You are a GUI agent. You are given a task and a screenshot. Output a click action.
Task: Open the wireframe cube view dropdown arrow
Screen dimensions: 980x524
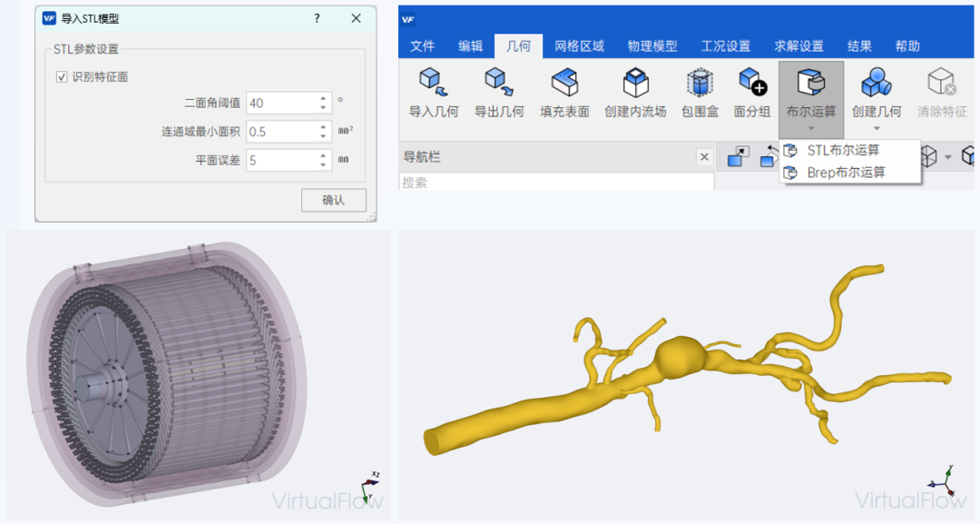tap(948, 157)
